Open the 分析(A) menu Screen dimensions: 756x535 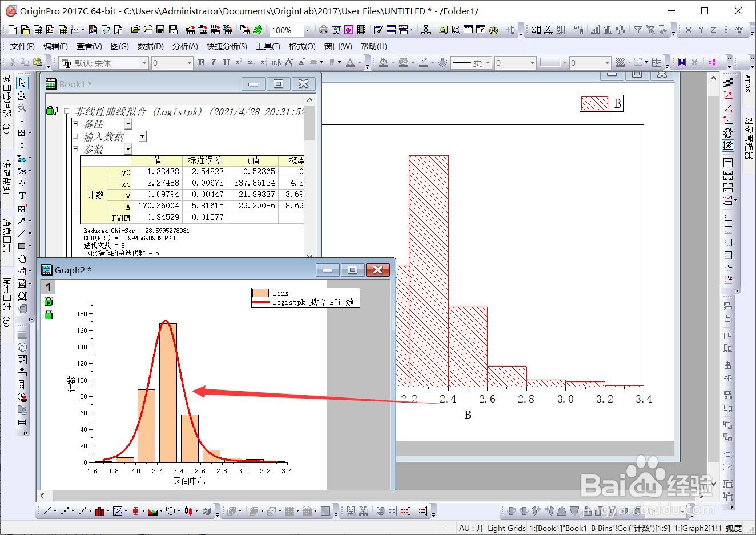pyautogui.click(x=185, y=46)
